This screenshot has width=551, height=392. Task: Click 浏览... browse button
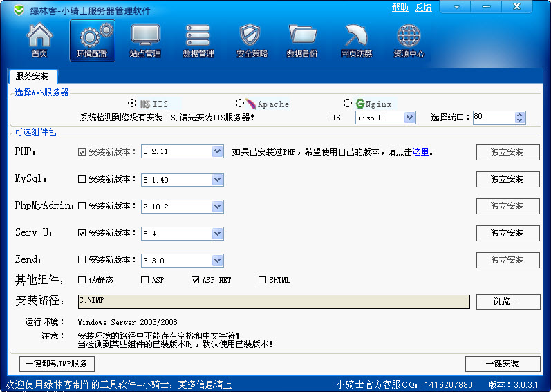507,301
